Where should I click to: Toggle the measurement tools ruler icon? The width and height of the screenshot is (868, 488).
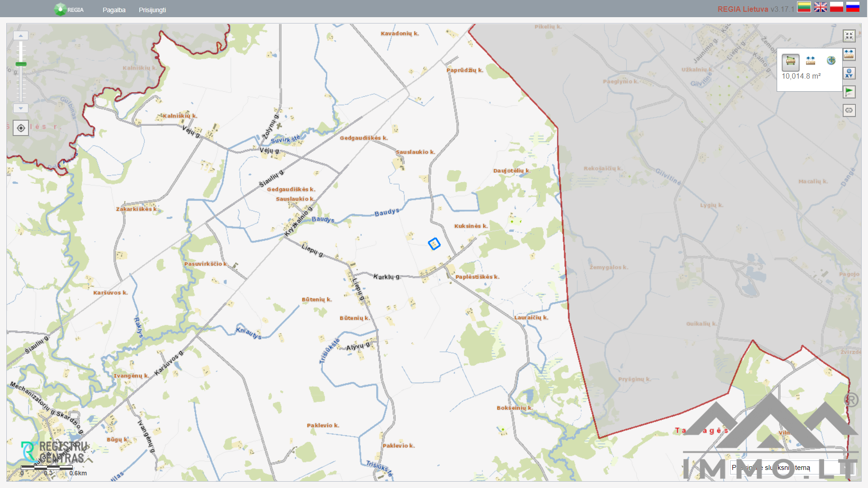tap(849, 55)
